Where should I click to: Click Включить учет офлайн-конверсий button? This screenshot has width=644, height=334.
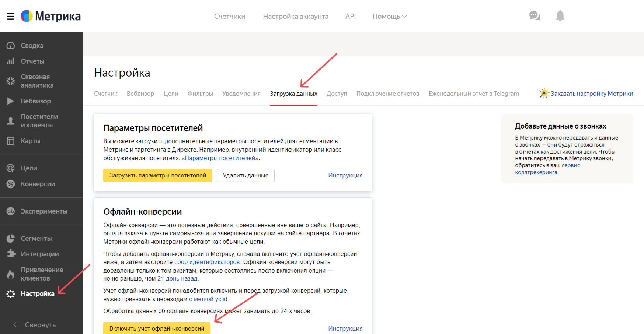click(x=157, y=328)
